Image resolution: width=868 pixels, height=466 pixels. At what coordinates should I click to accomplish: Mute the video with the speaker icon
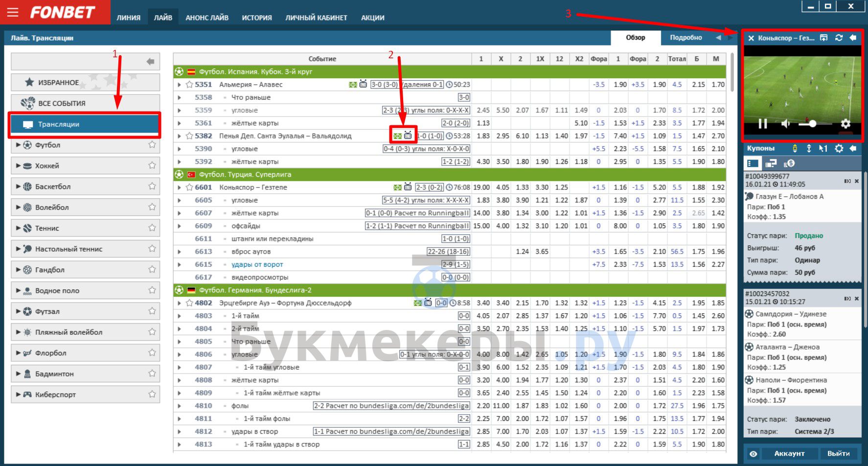785,124
